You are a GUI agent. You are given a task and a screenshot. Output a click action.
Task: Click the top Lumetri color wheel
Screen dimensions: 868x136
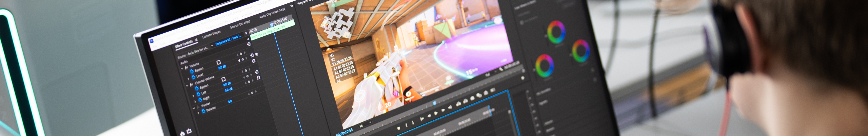(x=556, y=32)
